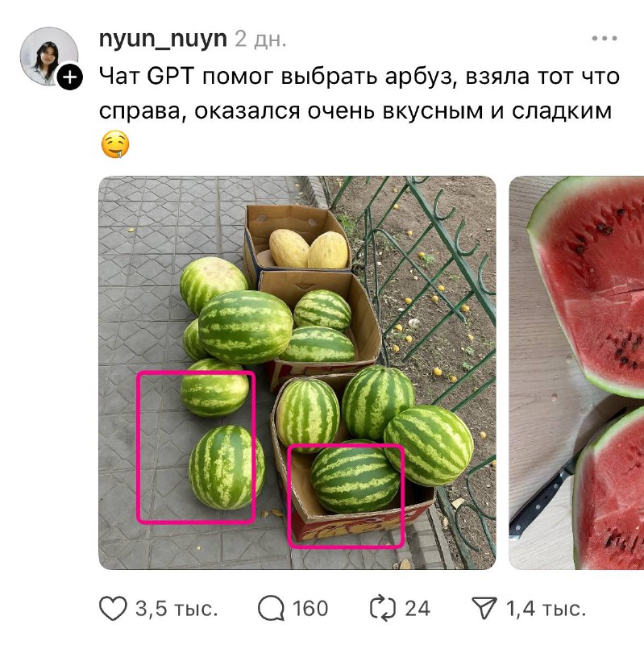Open the sliced watermelon photo
Screen dimensions: 644x645
[576, 372]
